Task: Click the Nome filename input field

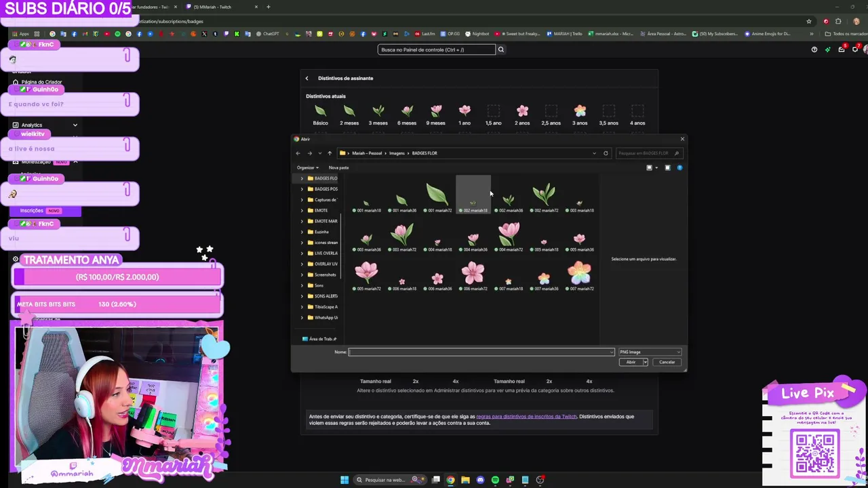Action: [481, 352]
